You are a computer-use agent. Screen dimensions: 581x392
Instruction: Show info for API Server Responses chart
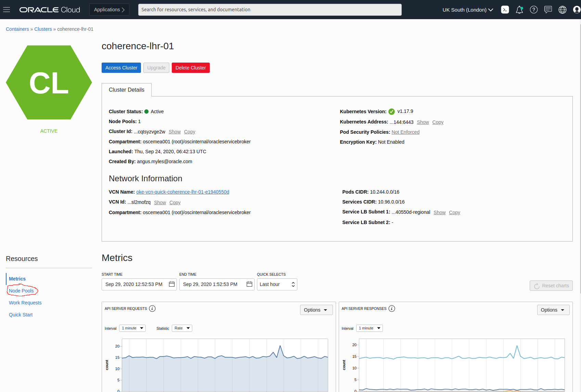pos(392,309)
